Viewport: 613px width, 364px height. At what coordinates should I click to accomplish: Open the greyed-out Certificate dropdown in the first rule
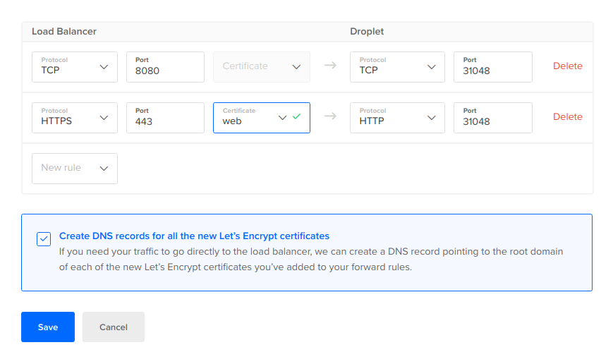click(x=261, y=66)
